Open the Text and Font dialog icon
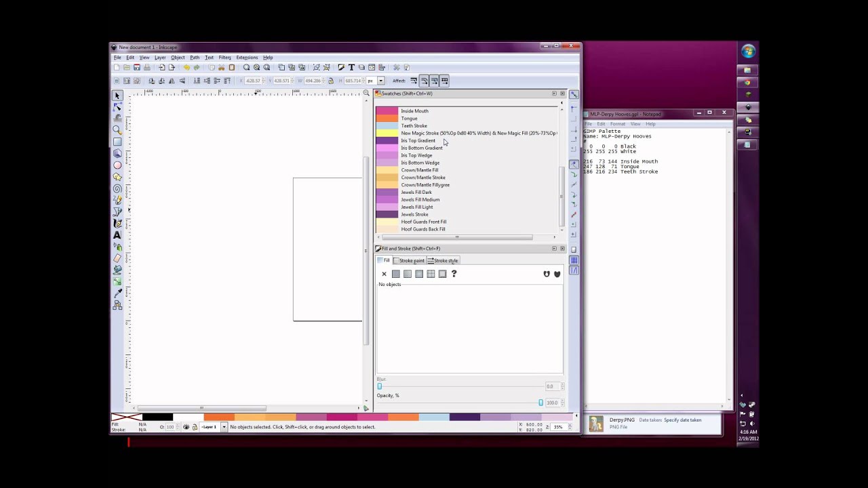This screenshot has height=488, width=868. [351, 67]
